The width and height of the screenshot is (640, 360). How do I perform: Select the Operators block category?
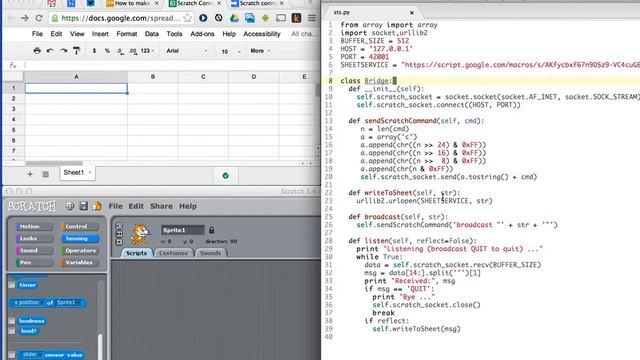(x=80, y=251)
